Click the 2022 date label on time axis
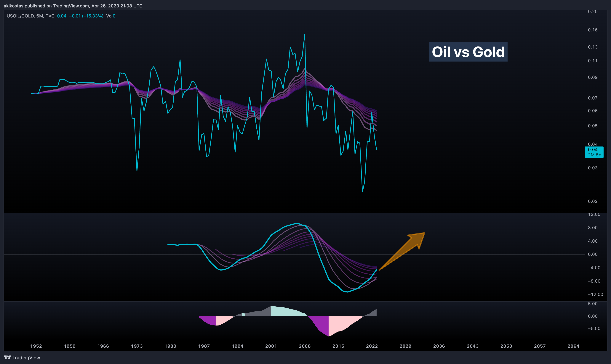The width and height of the screenshot is (611, 364). (372, 346)
